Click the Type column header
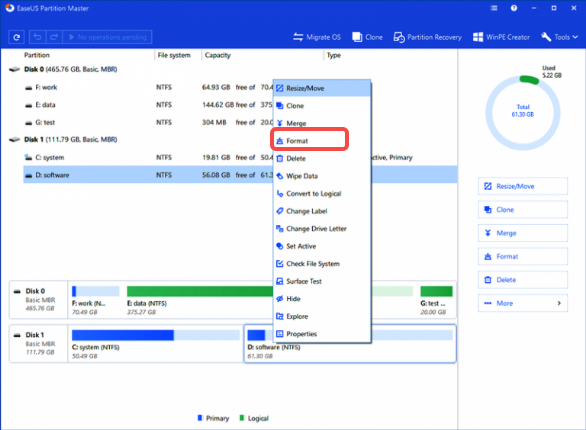 click(334, 55)
